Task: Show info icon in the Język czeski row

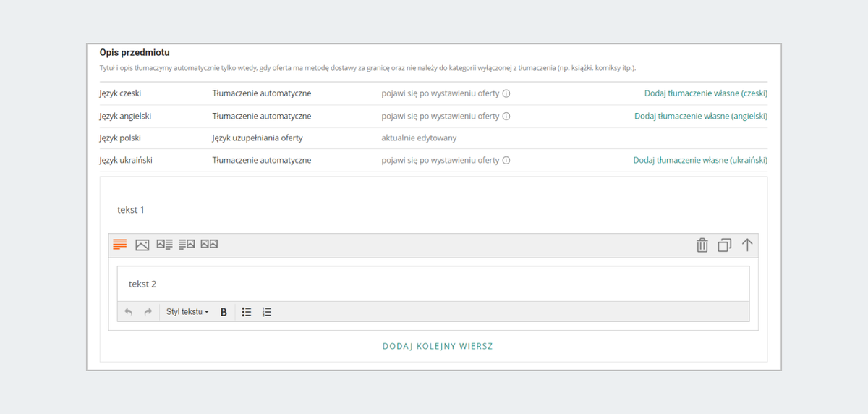Action: [x=506, y=93]
